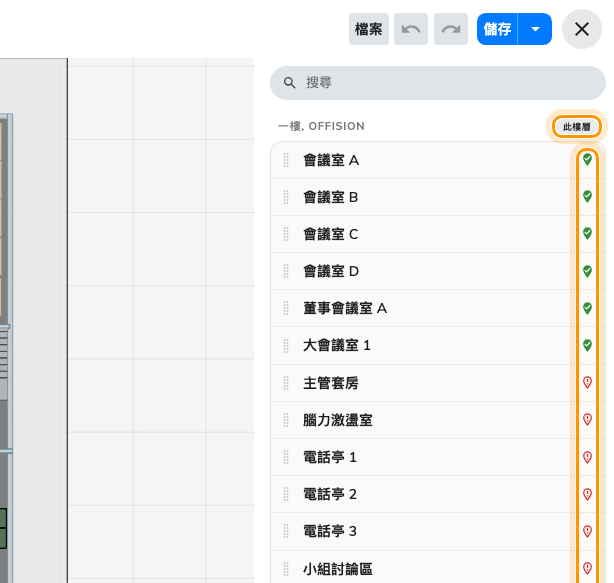614x583 pixels.
Task: Grab the drag handle of 小組討論區
Action: (x=286, y=569)
